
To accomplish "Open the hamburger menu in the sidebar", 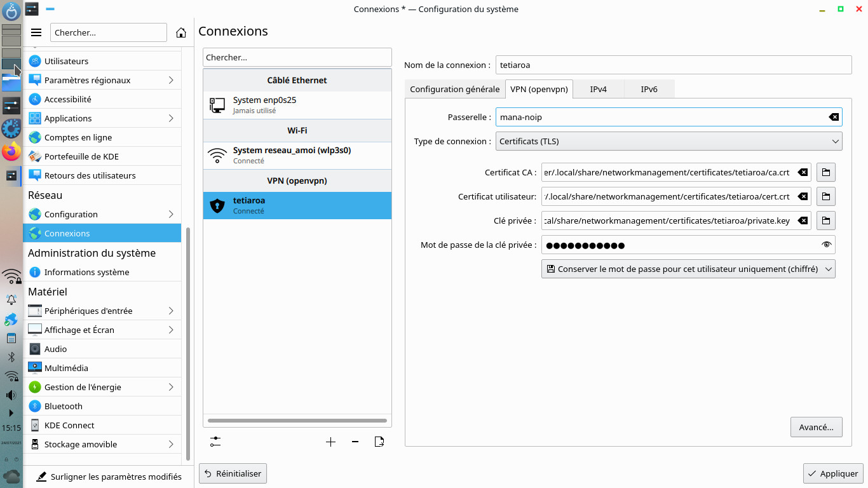I will click(36, 33).
